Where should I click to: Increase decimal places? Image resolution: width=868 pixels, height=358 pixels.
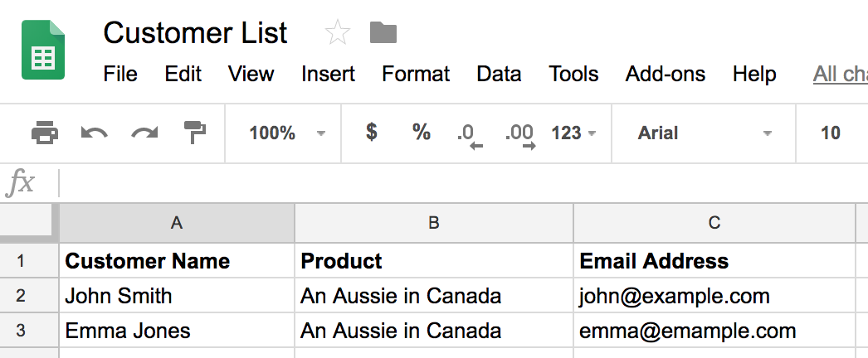pyautogui.click(x=520, y=136)
